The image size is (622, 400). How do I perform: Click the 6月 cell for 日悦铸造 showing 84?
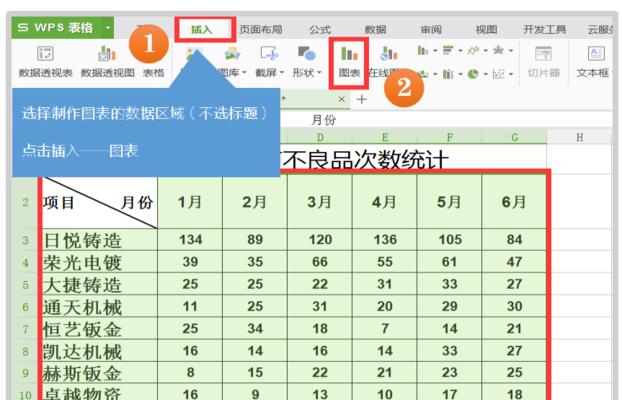[514, 240]
